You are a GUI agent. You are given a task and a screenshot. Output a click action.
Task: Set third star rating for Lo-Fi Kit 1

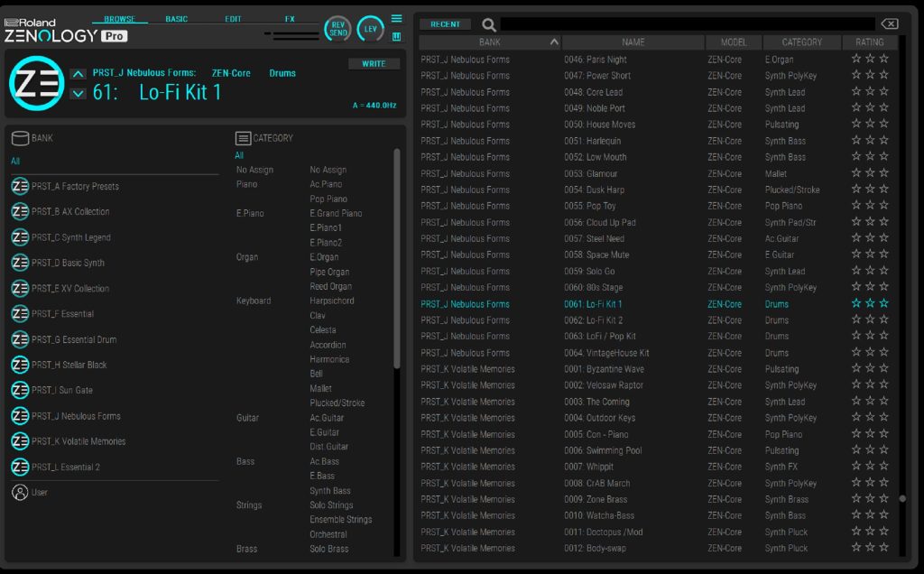point(883,304)
